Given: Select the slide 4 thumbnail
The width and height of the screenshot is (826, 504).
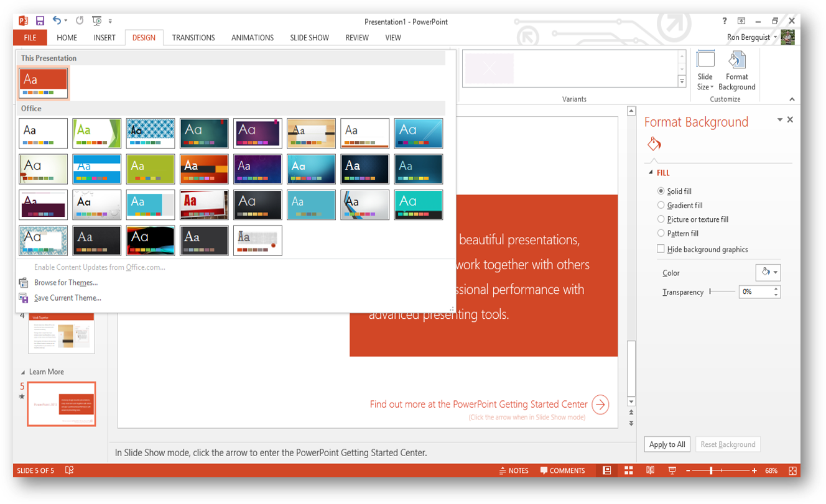Looking at the screenshot, I should 62,334.
